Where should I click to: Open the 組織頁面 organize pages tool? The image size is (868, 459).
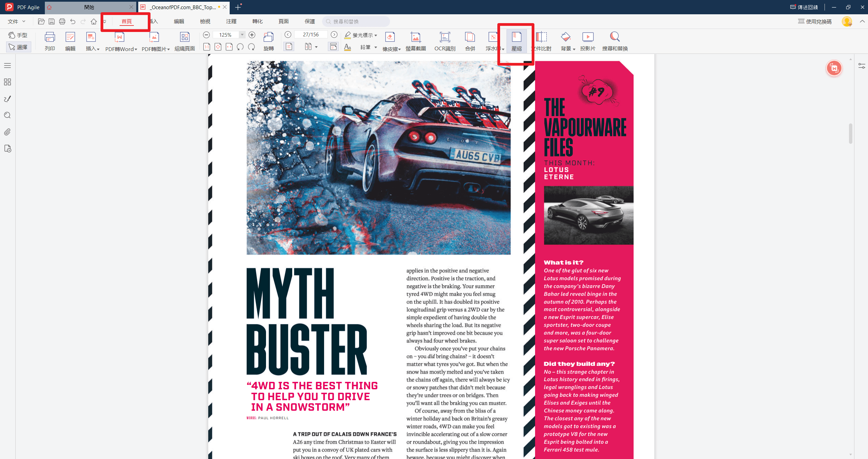pyautogui.click(x=185, y=41)
